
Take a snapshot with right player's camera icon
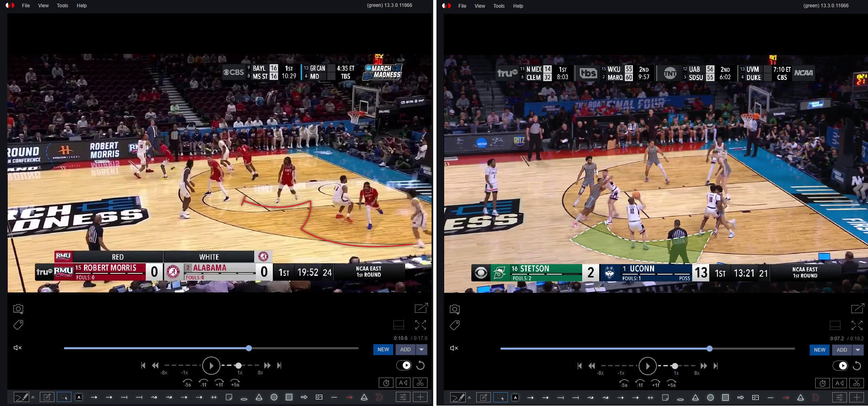pos(455,309)
